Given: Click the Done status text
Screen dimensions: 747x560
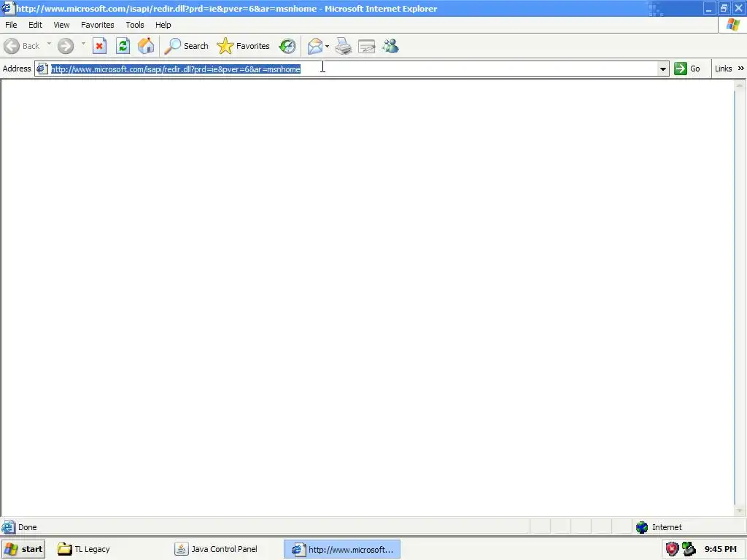Looking at the screenshot, I should pyautogui.click(x=27, y=527).
